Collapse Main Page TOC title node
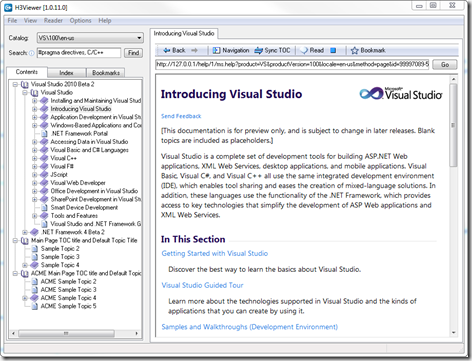 (15, 240)
